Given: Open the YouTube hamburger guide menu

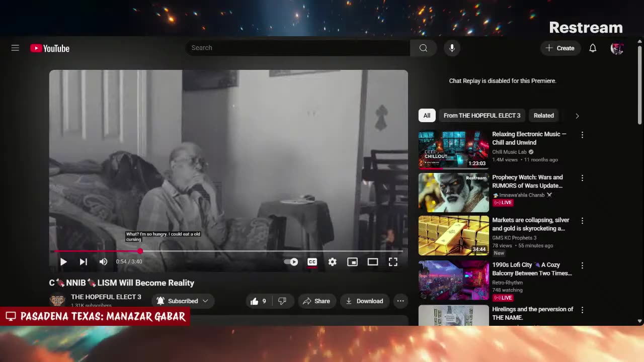Looking at the screenshot, I should tap(15, 48).
